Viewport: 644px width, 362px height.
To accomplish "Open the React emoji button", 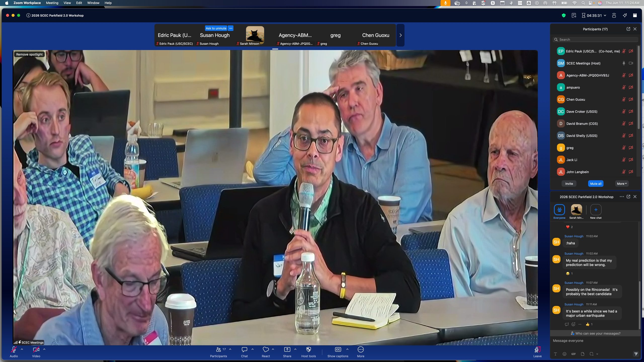I will (x=266, y=352).
